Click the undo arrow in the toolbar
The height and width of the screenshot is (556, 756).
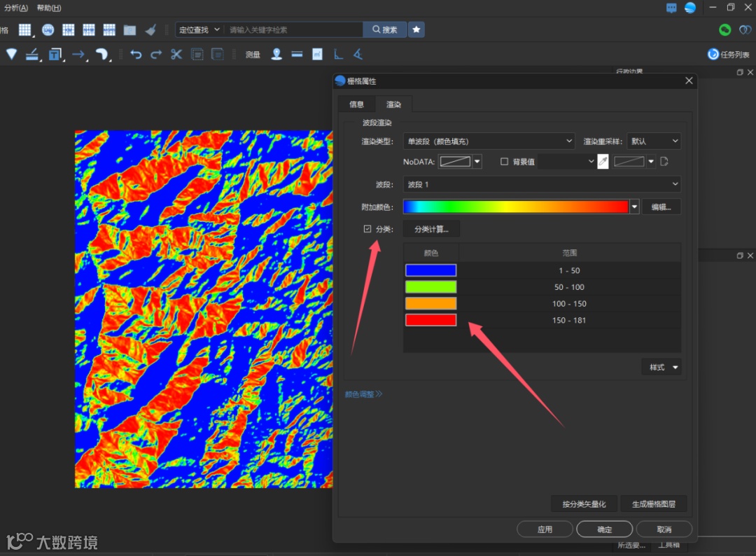coord(136,54)
